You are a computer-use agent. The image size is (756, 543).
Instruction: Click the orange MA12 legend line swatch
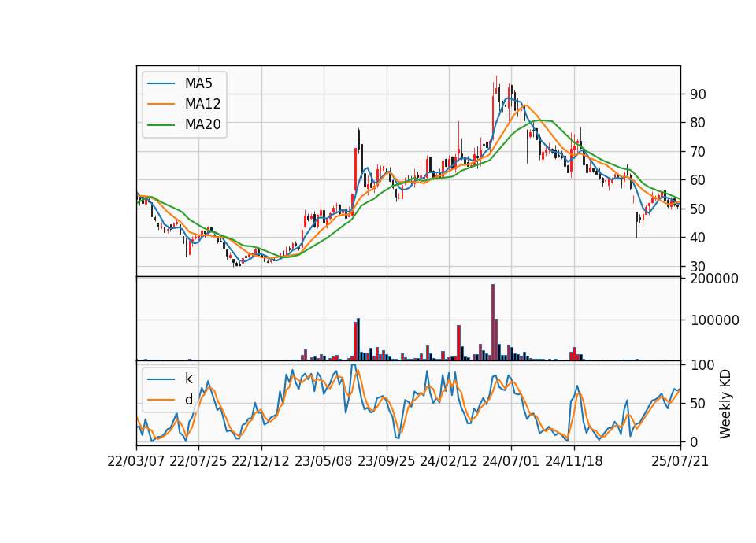click(x=161, y=104)
